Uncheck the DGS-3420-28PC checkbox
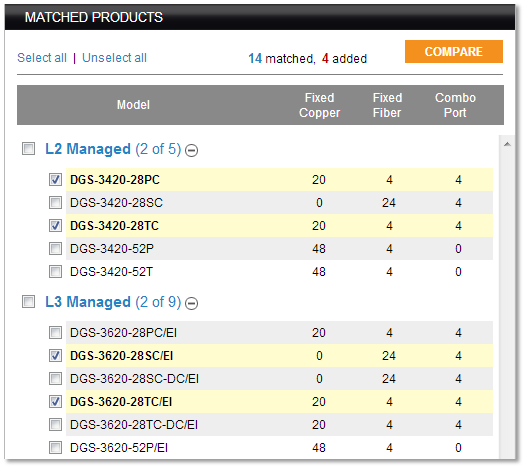The height and width of the screenshot is (468, 525). point(55,179)
